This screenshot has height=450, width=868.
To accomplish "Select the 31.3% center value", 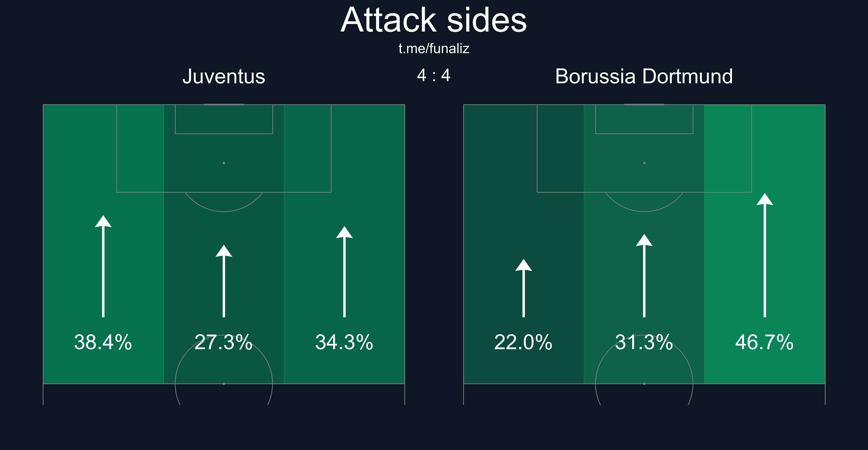I will [644, 342].
